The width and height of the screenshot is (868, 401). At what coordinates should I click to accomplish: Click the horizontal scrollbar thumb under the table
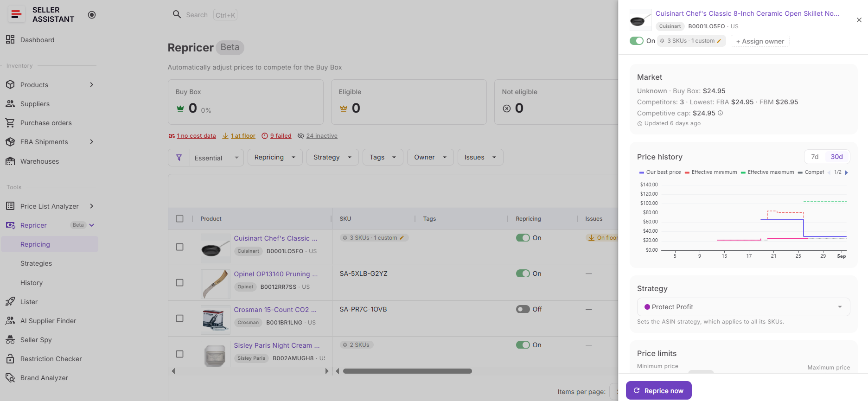(408, 371)
